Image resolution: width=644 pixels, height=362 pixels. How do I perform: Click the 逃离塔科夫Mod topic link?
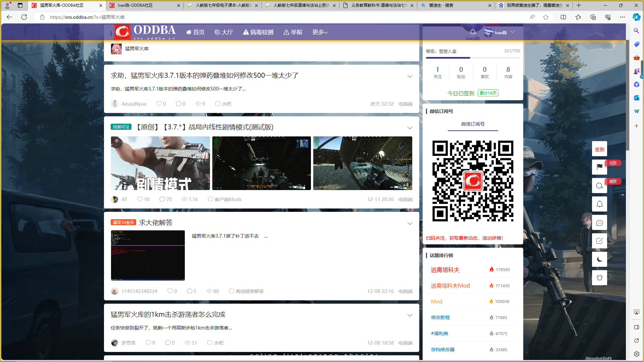coord(450,286)
